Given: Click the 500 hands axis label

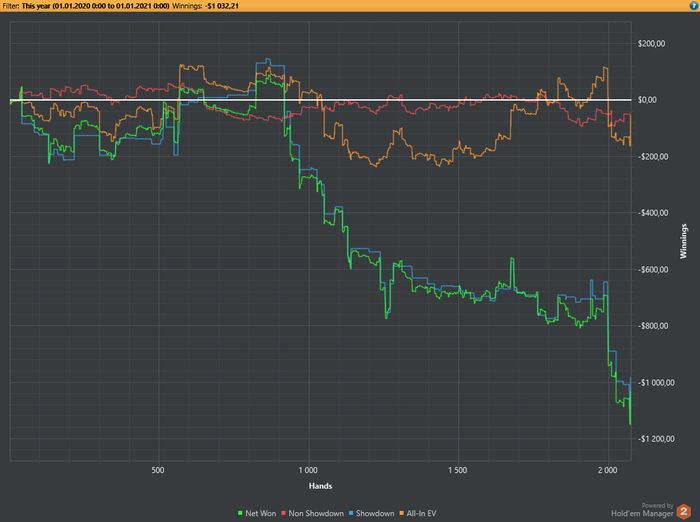Looking at the screenshot, I should coord(158,470).
